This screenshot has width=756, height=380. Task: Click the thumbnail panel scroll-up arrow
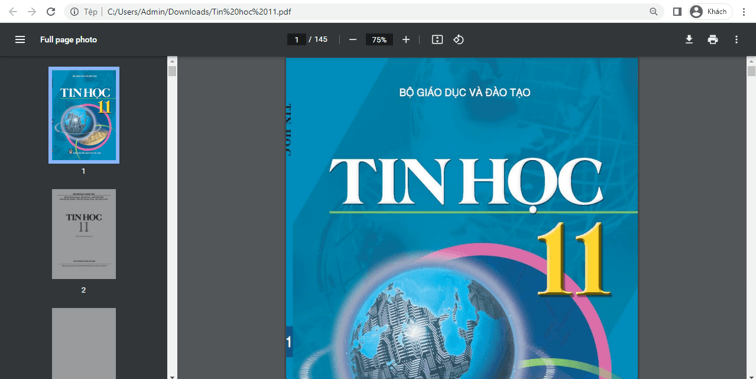(172, 61)
